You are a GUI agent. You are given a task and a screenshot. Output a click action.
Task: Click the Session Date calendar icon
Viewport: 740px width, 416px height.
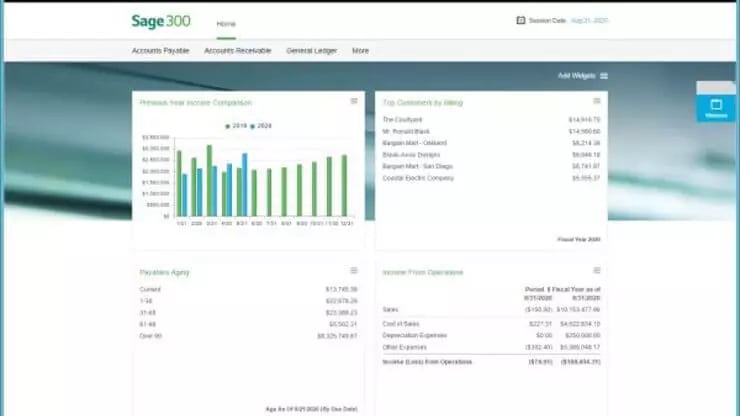521,20
